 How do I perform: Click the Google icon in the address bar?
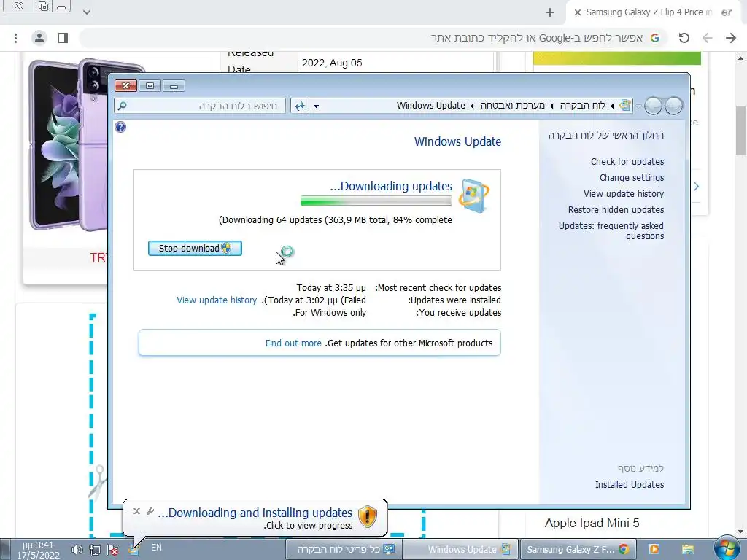pos(655,38)
